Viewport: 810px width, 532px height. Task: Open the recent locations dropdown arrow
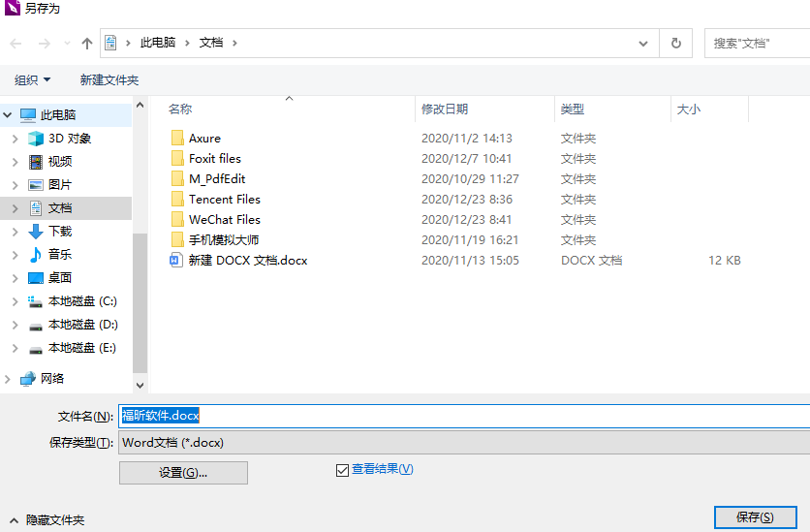click(67, 44)
